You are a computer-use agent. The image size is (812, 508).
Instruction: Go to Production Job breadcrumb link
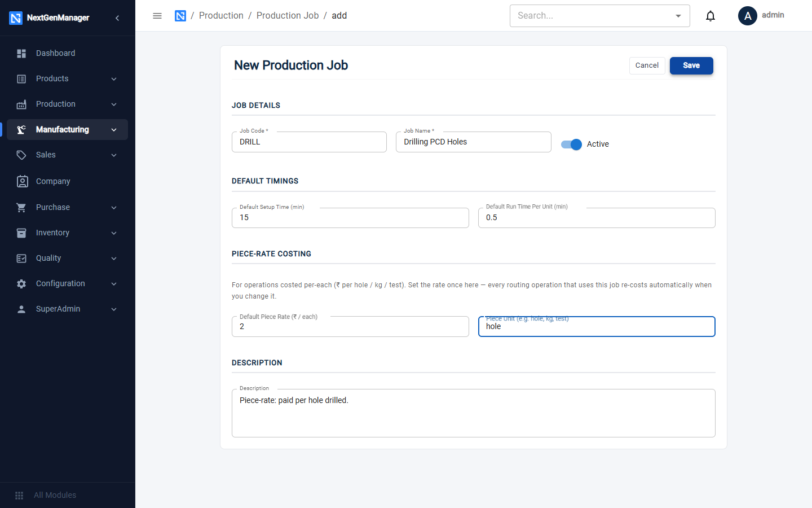288,16
